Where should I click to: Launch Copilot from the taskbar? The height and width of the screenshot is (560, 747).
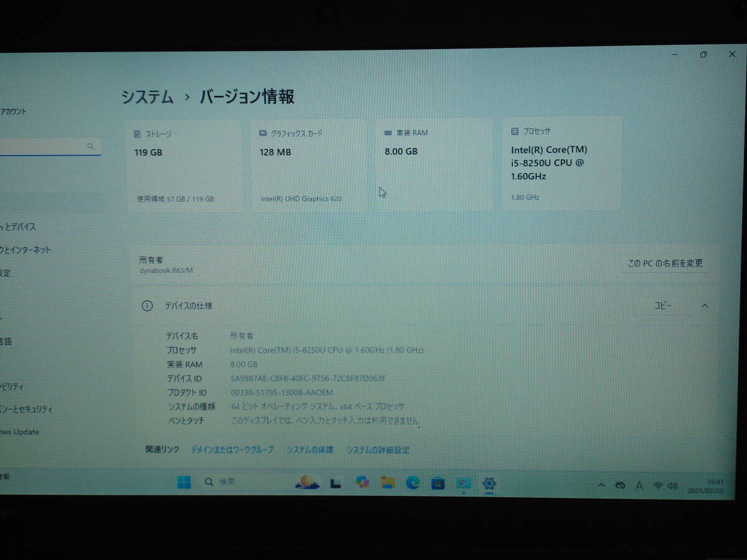click(362, 482)
